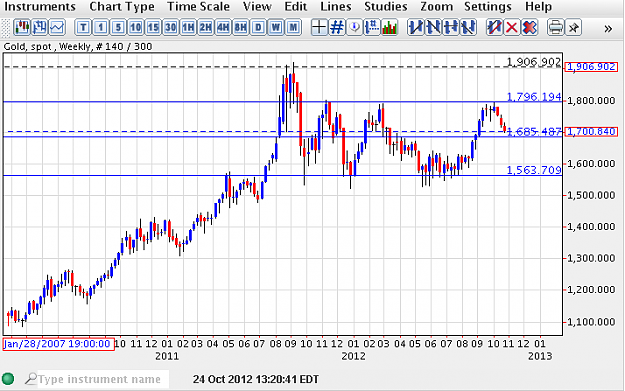Click the timestamp 24 Oct 2012 13:20:41 EDT

[x=256, y=379]
